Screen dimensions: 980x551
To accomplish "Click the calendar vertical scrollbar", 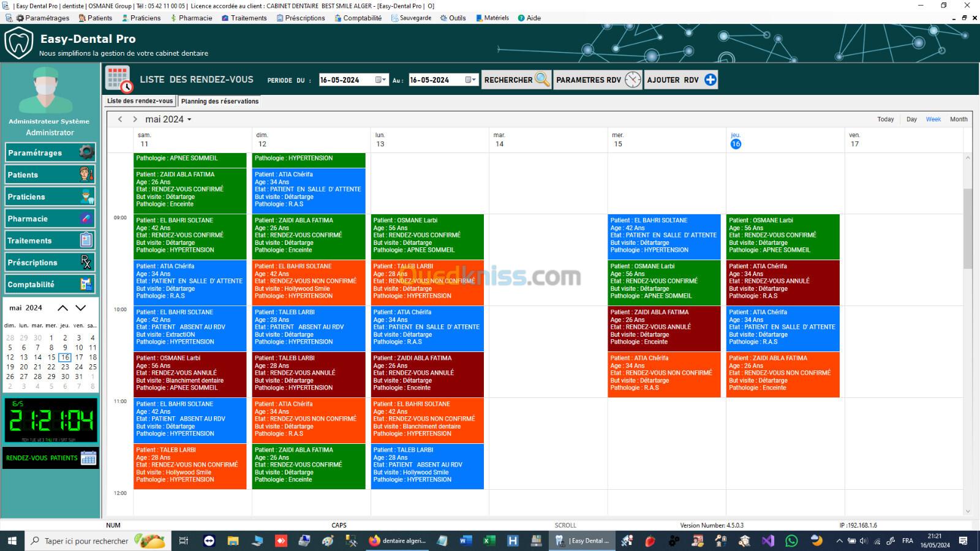I will tap(968, 228).
